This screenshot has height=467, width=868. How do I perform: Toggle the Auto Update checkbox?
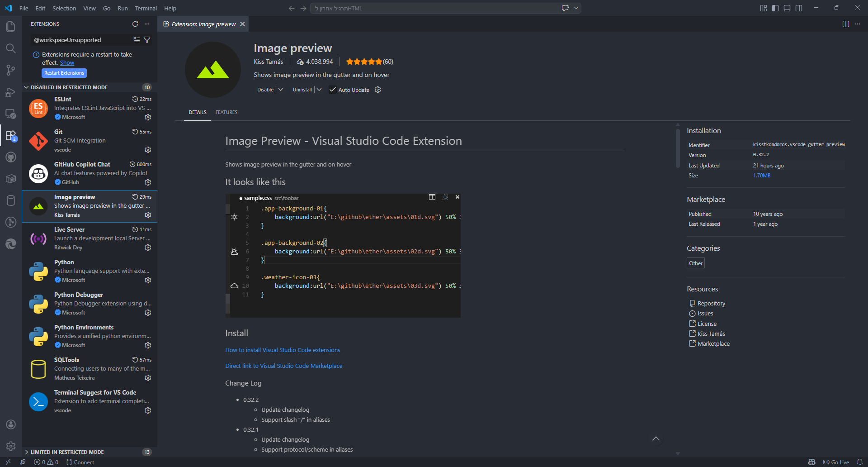point(333,90)
